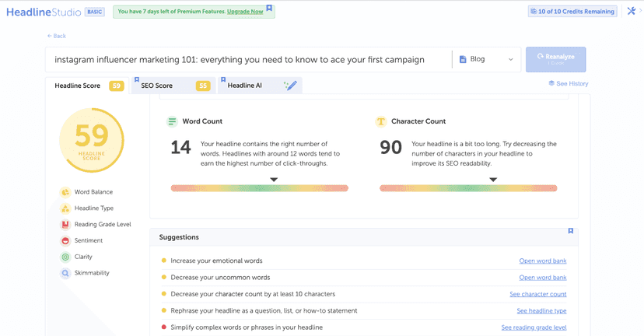Click See headline type link
The width and height of the screenshot is (644, 336).
point(541,311)
